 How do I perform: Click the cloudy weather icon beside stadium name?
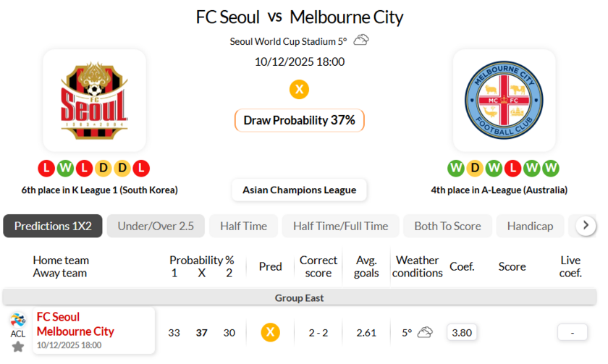coord(360,41)
